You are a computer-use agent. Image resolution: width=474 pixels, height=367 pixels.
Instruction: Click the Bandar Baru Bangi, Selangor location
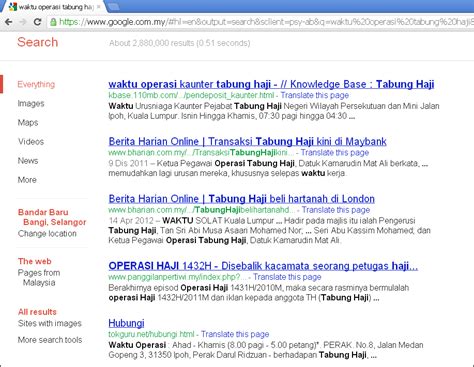click(52, 217)
